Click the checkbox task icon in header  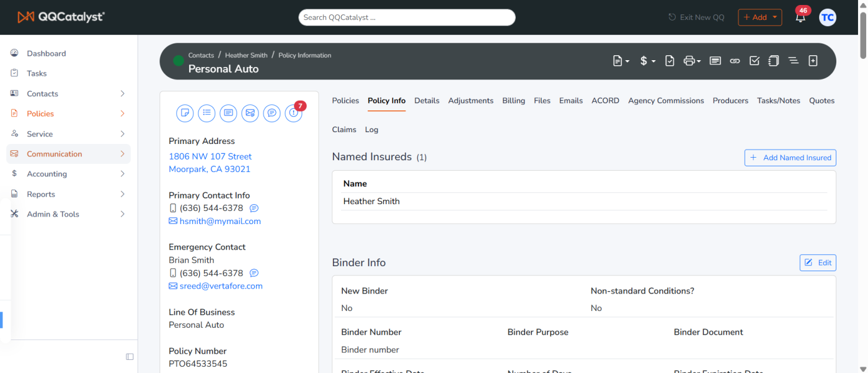[x=755, y=61]
